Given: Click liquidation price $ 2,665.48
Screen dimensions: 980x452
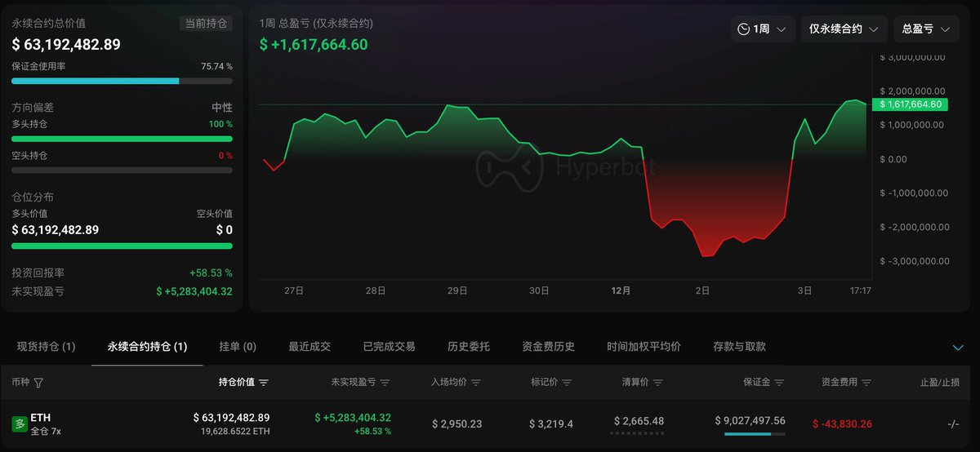Looking at the screenshot, I should 639,421.
